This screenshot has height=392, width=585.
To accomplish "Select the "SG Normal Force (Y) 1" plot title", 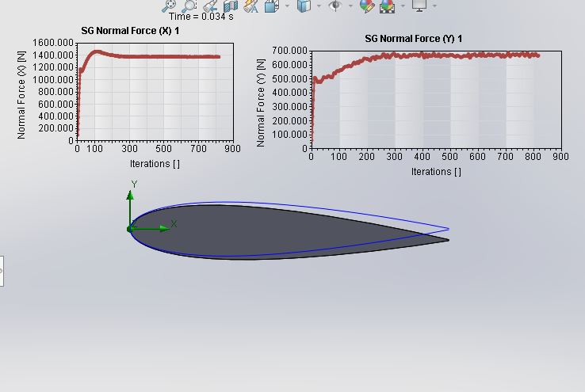I will 413,39.
